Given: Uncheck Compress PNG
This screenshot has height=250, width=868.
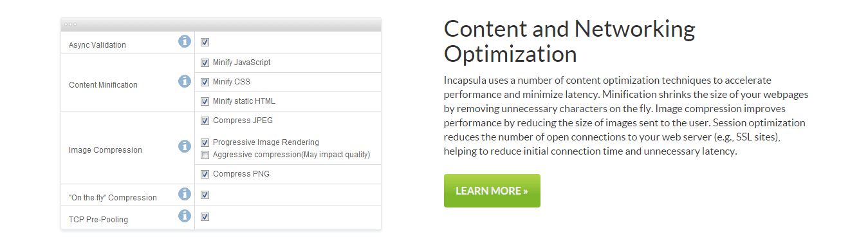Looking at the screenshot, I should tap(205, 174).
